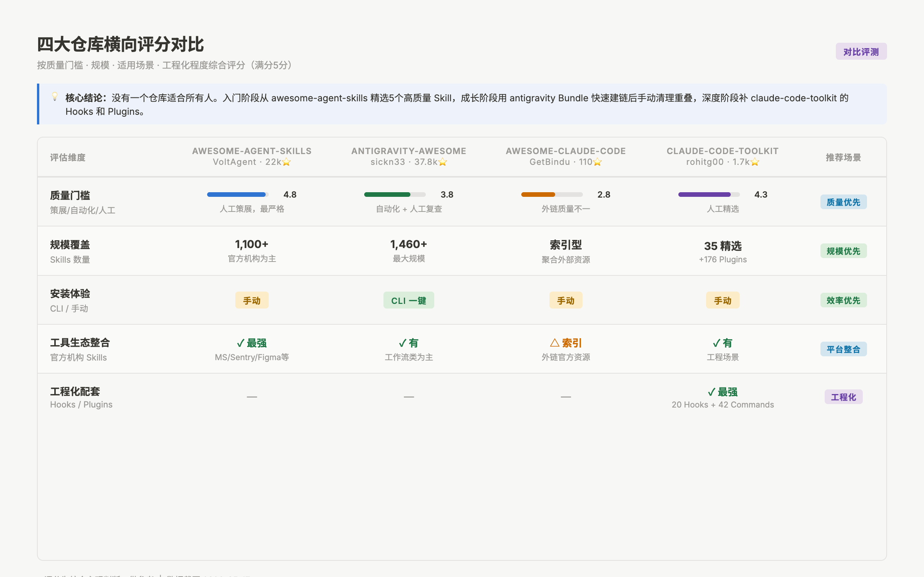Click the 规模覆盖 row label
The width and height of the screenshot is (924, 577).
(x=70, y=245)
